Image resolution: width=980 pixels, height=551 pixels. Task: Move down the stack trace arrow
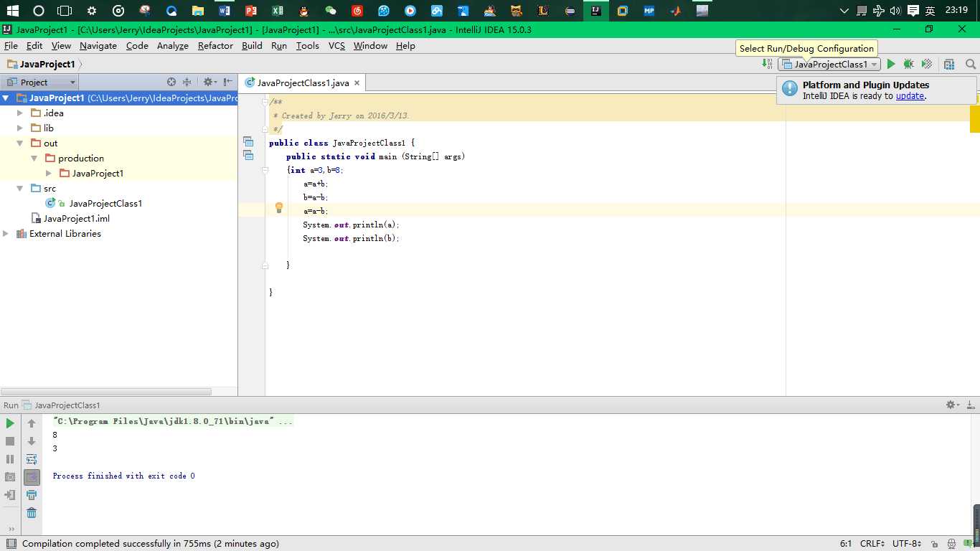[x=32, y=441]
